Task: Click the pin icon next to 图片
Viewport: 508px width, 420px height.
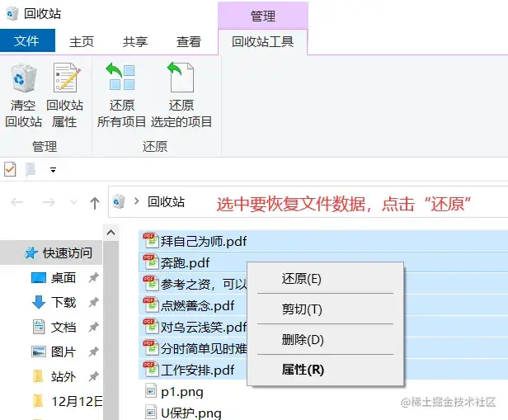Action: coord(94,352)
